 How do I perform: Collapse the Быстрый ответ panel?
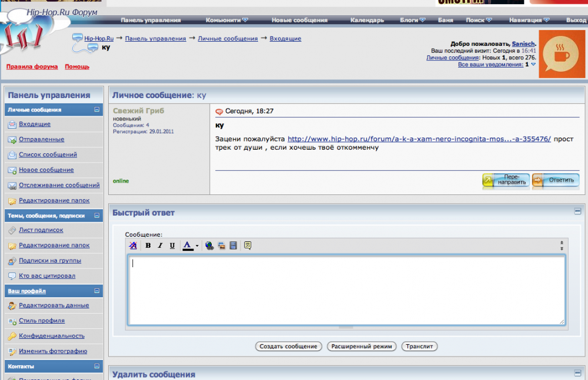[577, 211]
